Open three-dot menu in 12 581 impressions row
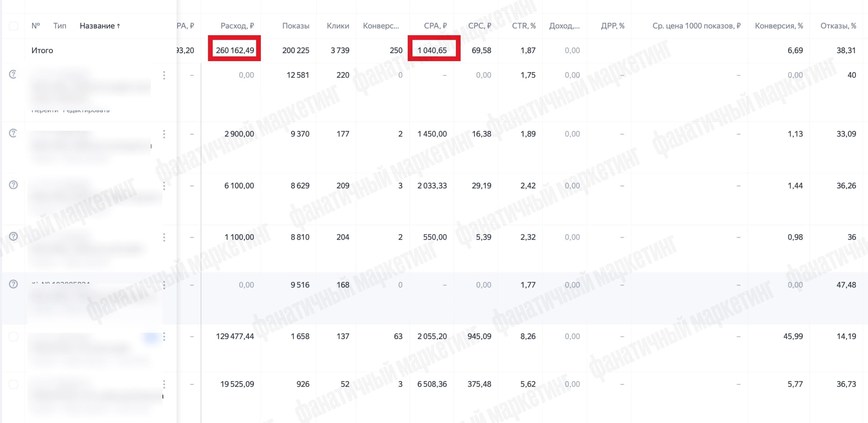868x423 pixels. [164, 75]
